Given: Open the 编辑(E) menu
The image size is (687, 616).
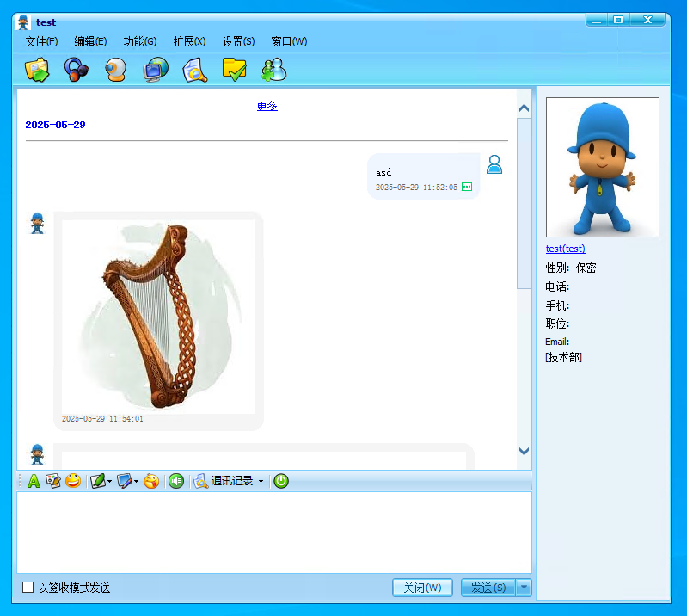Looking at the screenshot, I should point(90,41).
